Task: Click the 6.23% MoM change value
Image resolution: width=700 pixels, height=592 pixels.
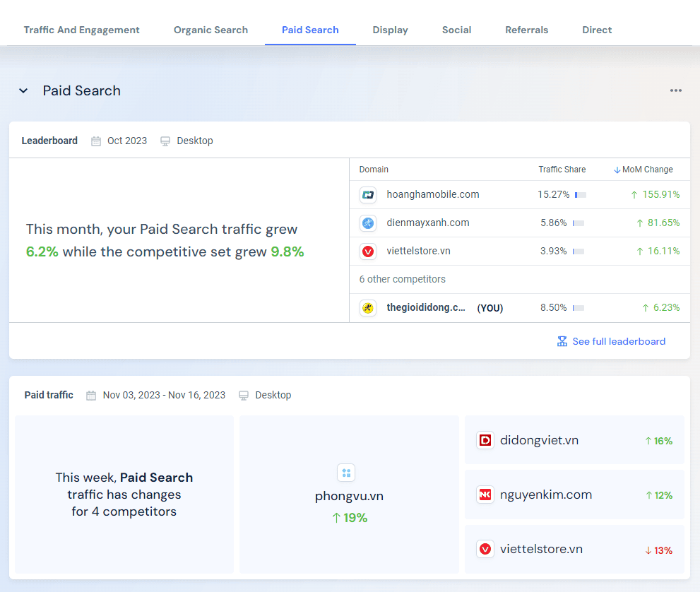Action: (667, 307)
